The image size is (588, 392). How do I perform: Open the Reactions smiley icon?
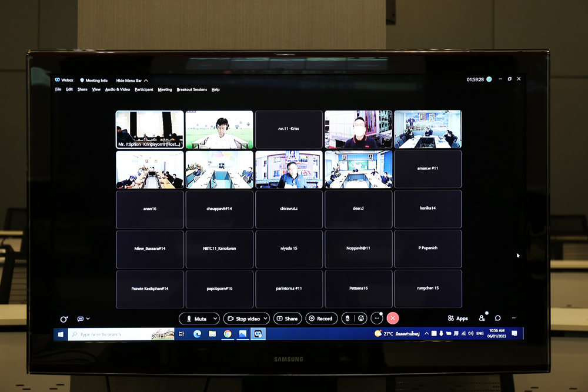[361, 319]
